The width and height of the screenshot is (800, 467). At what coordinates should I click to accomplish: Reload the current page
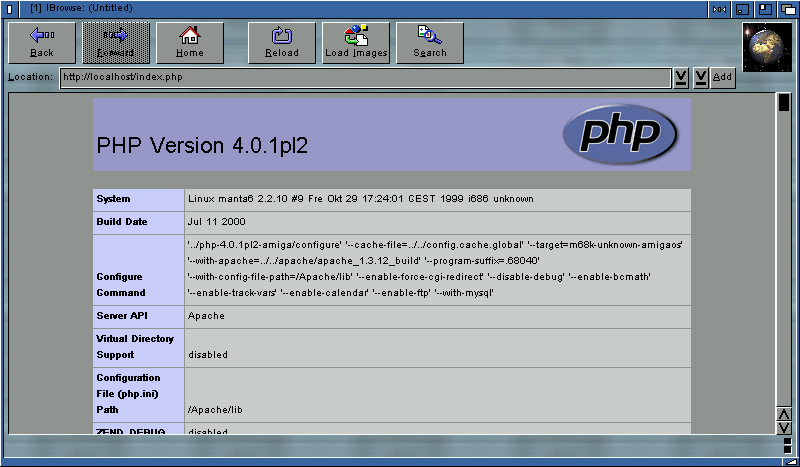pyautogui.click(x=282, y=43)
